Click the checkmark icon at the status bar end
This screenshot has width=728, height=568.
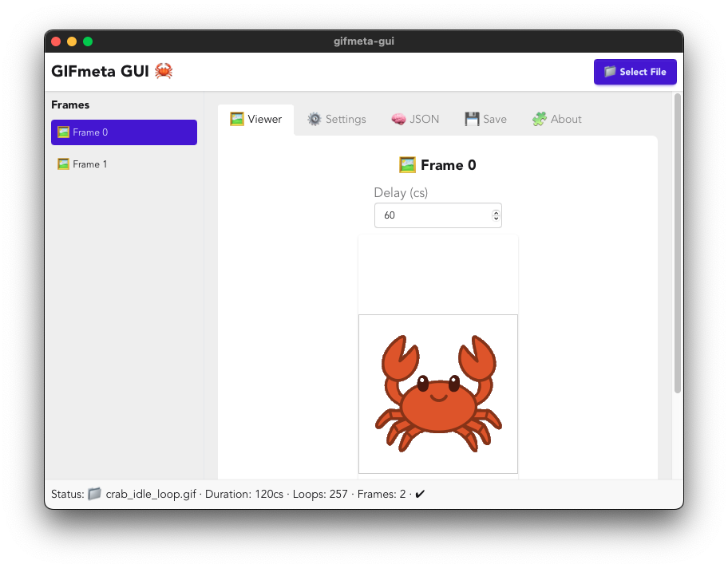[419, 494]
